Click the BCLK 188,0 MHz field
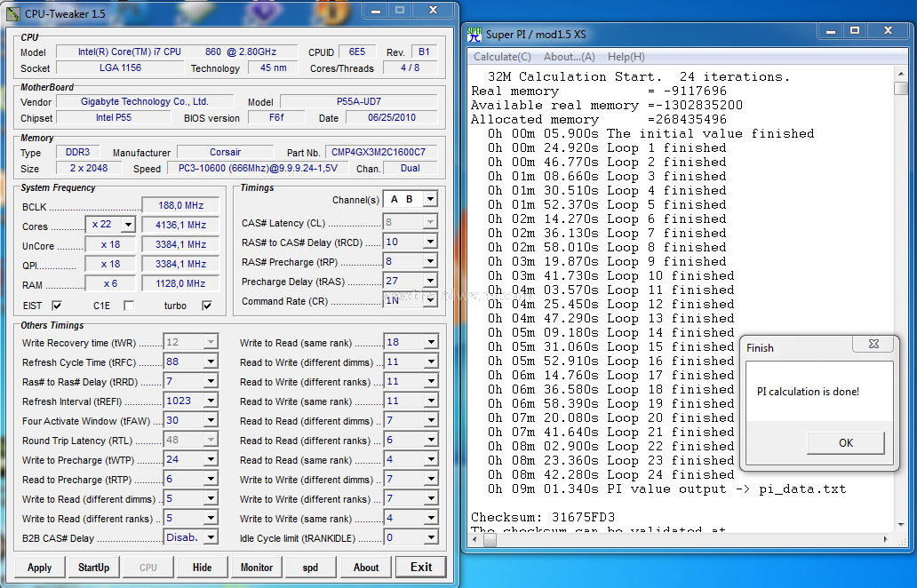 180,206
